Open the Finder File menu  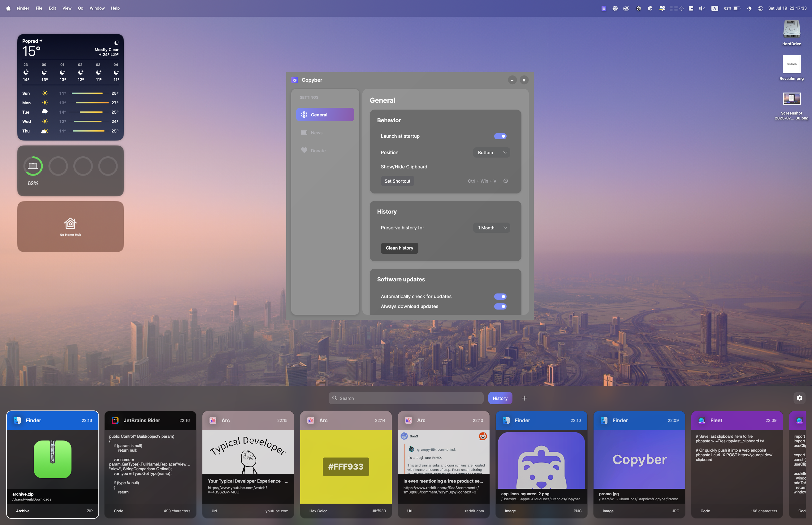pyautogui.click(x=39, y=8)
